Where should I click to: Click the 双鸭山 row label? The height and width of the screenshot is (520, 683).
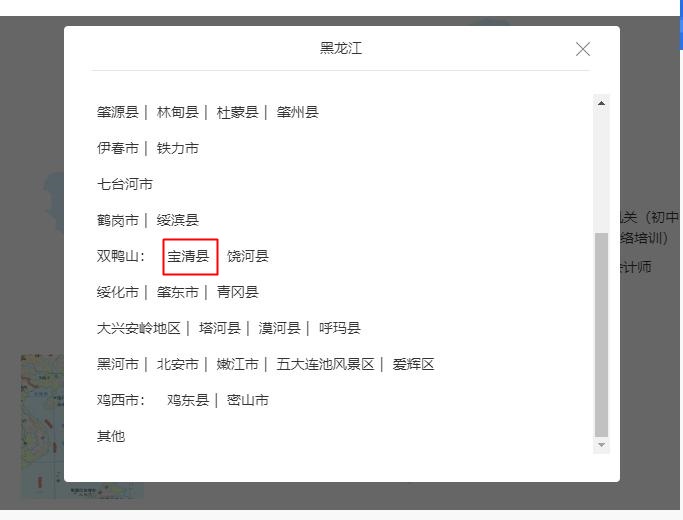pyautogui.click(x=121, y=256)
